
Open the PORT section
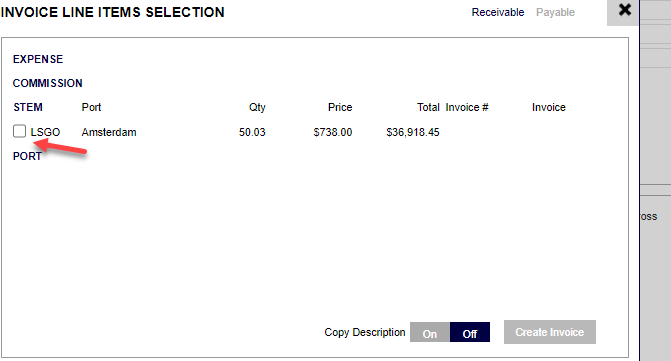coord(27,156)
